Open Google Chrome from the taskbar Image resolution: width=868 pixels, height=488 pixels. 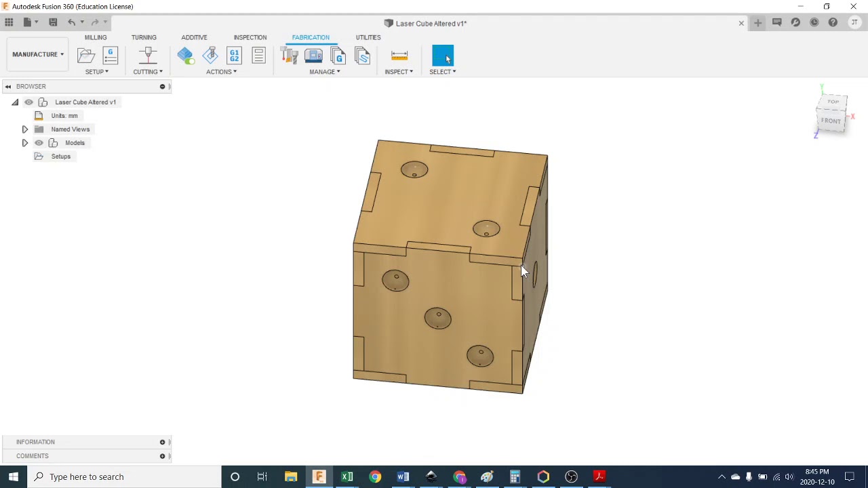(x=375, y=476)
